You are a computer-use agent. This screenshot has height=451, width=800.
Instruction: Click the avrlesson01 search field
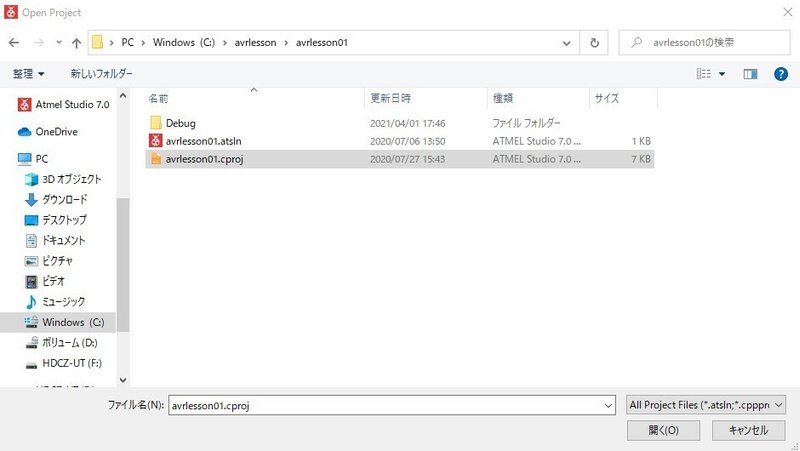705,43
